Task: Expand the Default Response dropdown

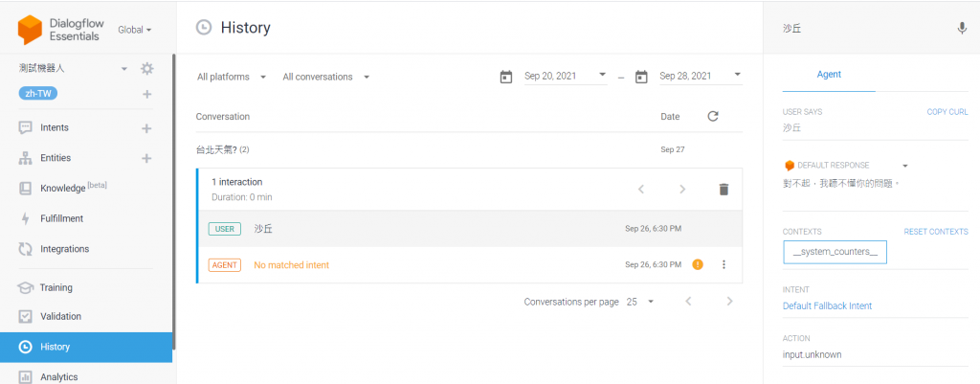Action: [x=904, y=166]
